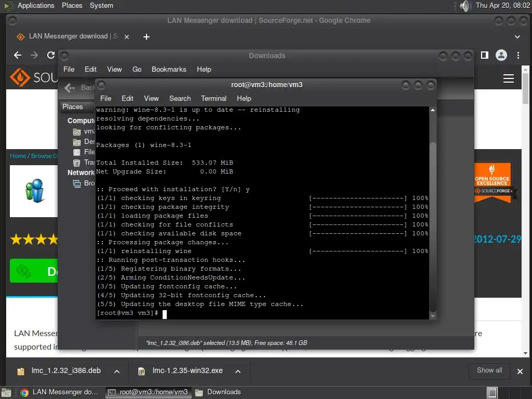Expand options chevron for lmc_1.2.32_i386.deb download

coord(117,371)
